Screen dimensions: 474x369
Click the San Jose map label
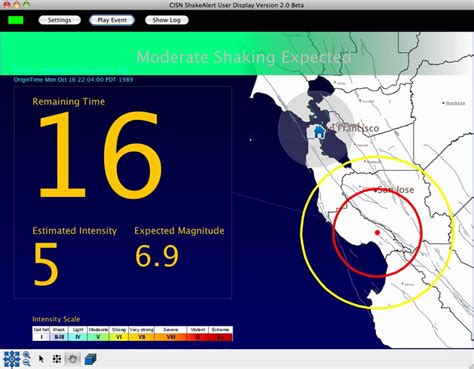[396, 190]
